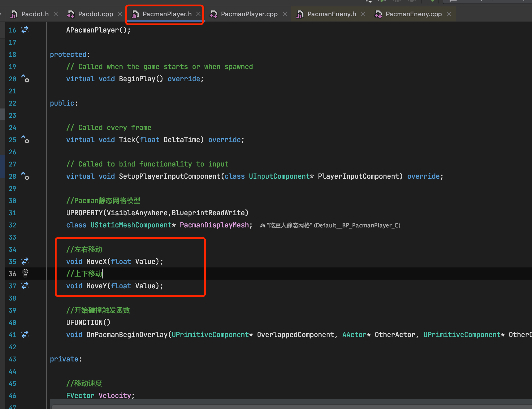Click the gutter arrows on the APacmanPlayer constructor line

pos(25,30)
